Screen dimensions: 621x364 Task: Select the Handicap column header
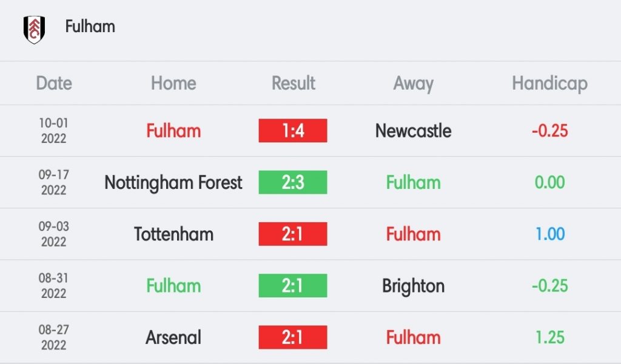click(549, 84)
